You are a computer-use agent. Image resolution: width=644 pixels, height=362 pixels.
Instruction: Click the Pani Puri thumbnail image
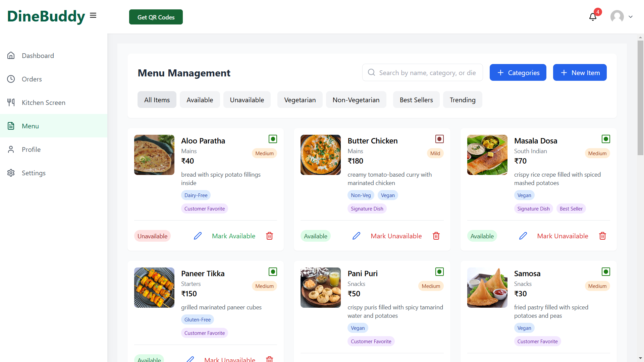pyautogui.click(x=321, y=288)
